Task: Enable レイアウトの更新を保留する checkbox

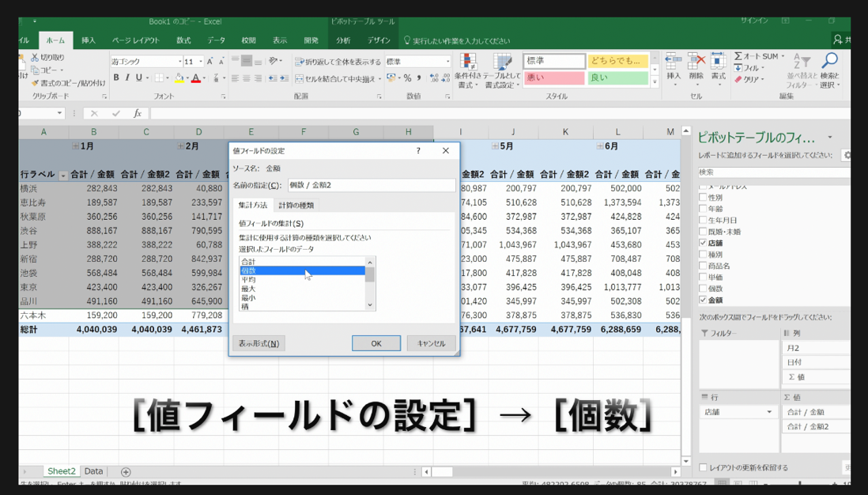Action: tap(703, 468)
